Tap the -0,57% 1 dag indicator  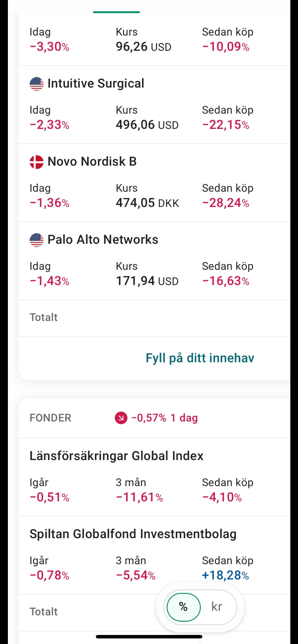coord(164,418)
